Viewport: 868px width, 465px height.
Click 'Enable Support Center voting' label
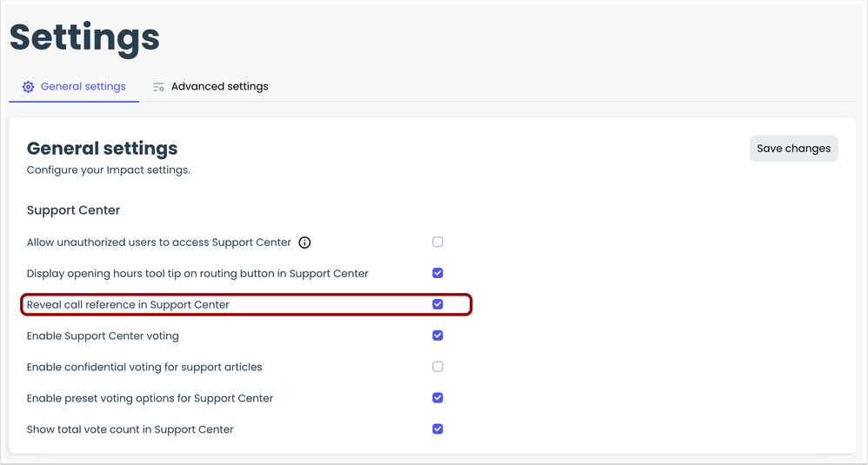pyautogui.click(x=103, y=335)
